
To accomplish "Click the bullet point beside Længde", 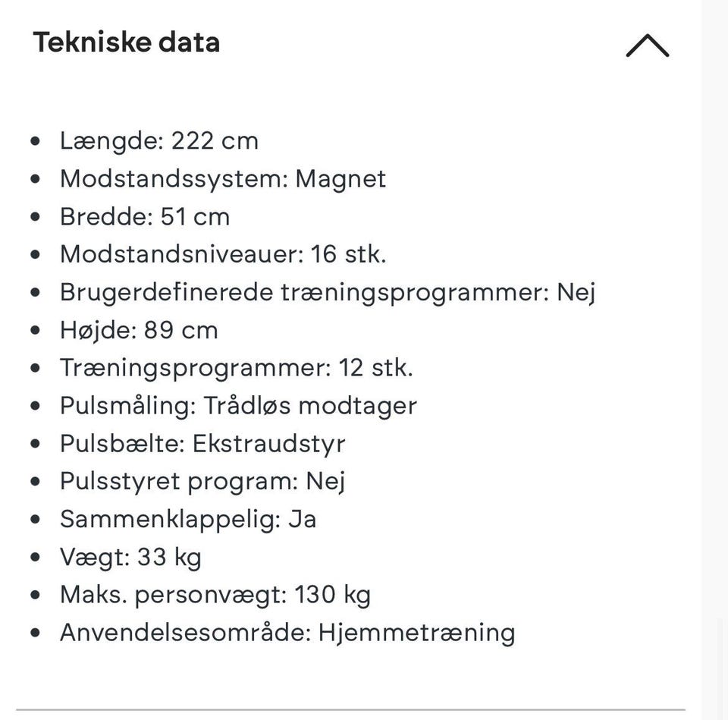I will [36, 142].
